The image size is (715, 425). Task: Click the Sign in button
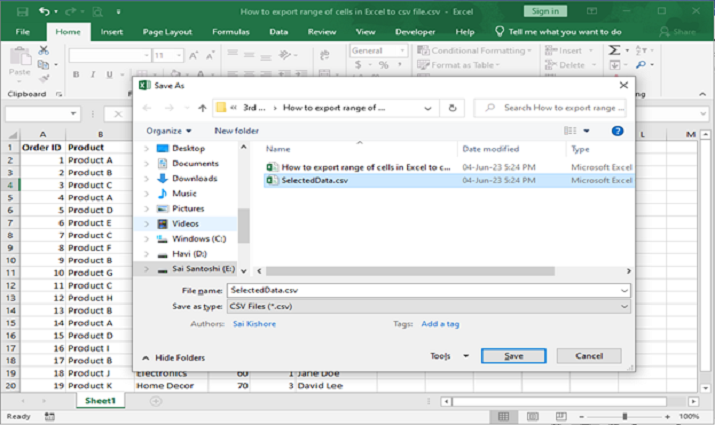point(545,11)
